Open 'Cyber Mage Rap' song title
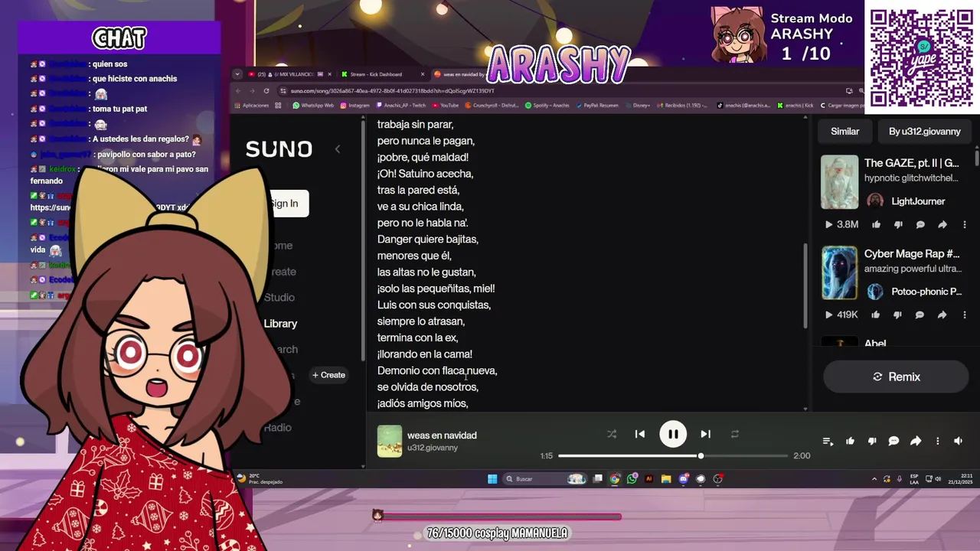 [x=912, y=253]
